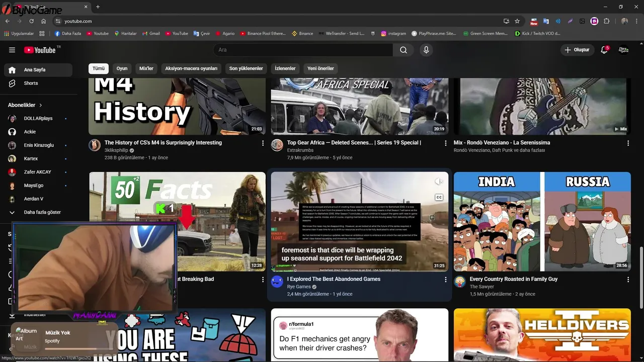Open options for Best Abandoned Games video
The width and height of the screenshot is (644, 362).
point(445,280)
